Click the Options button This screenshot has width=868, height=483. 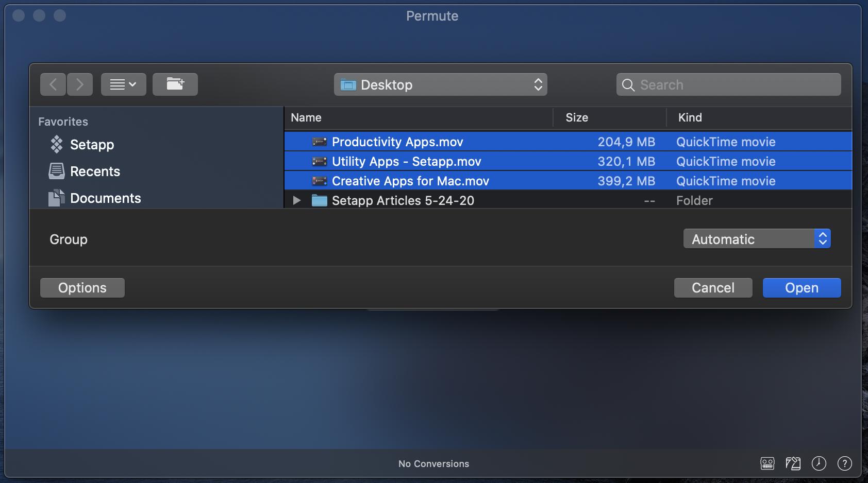[82, 288]
